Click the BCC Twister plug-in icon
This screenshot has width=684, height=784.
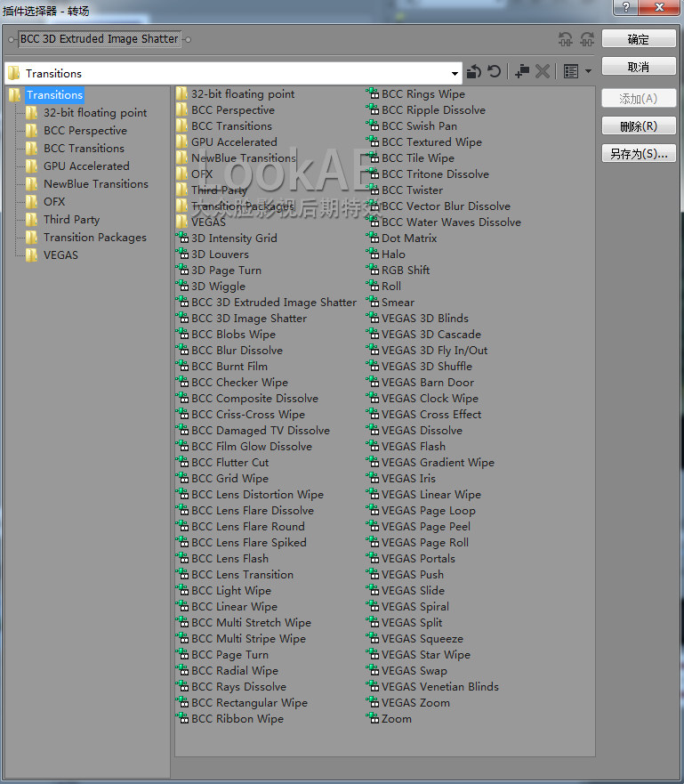click(x=372, y=190)
